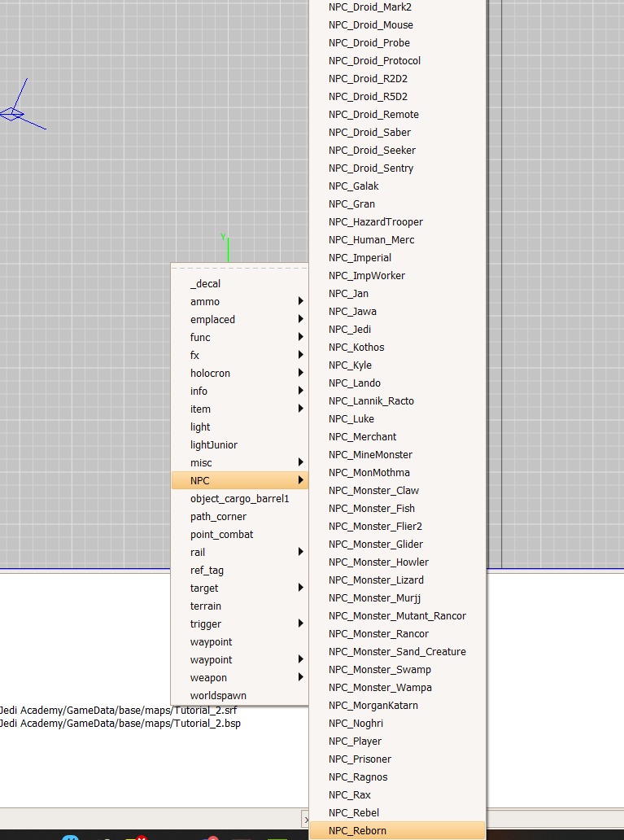Choose light entity in menu

coord(239,427)
